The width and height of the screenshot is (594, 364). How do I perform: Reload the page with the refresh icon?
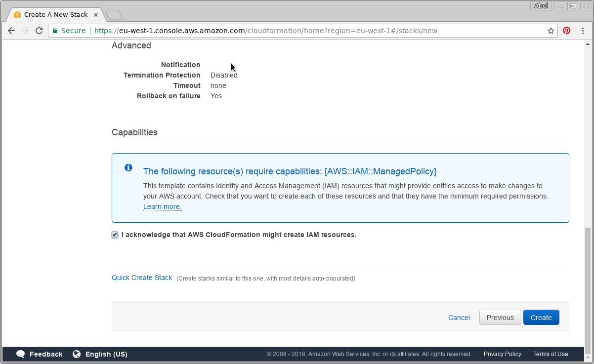39,31
